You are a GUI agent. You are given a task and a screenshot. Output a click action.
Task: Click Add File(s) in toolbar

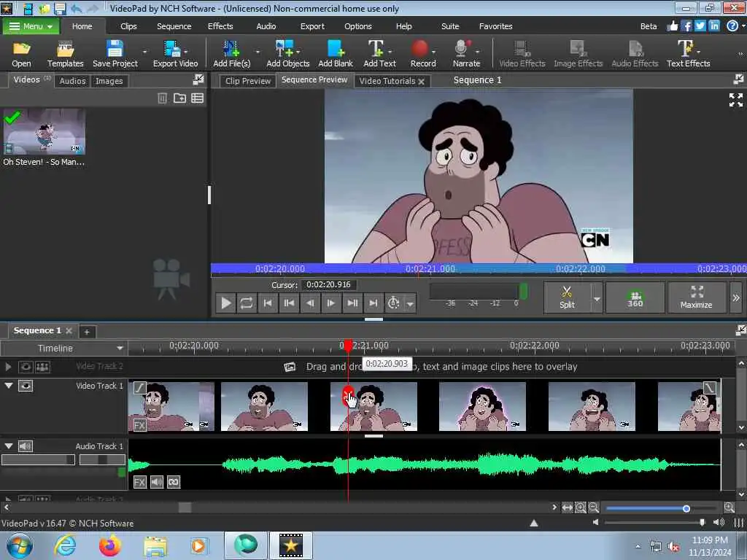[231, 54]
